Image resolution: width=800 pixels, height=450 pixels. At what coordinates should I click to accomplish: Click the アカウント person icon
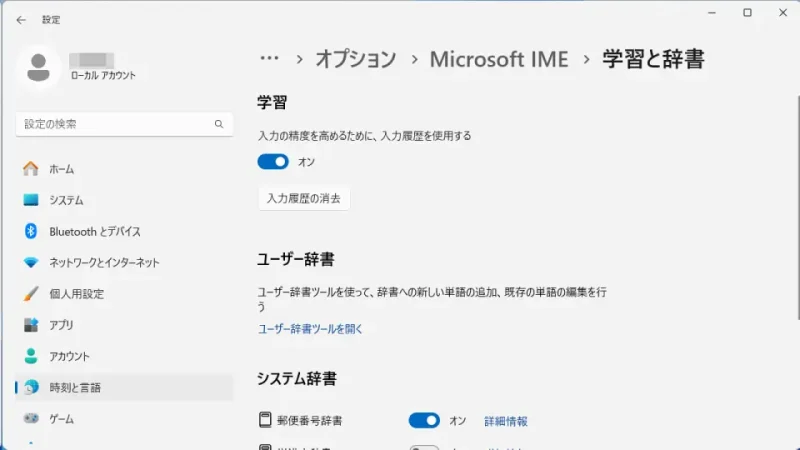tap(31, 356)
